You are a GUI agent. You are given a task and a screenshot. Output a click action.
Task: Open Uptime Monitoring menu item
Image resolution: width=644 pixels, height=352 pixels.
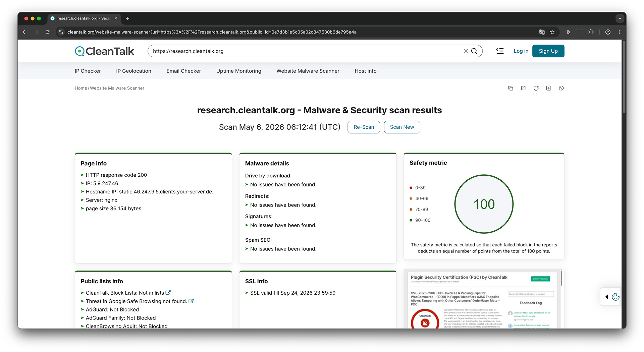tap(239, 71)
